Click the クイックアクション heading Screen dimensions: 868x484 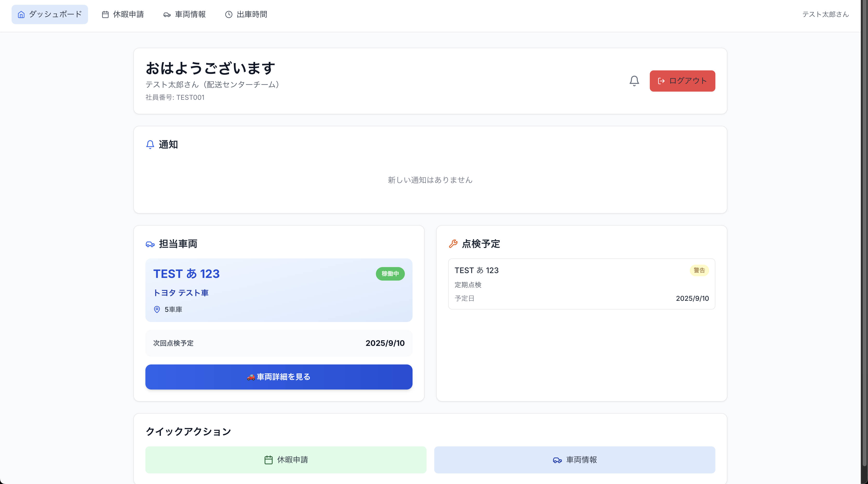(x=188, y=431)
